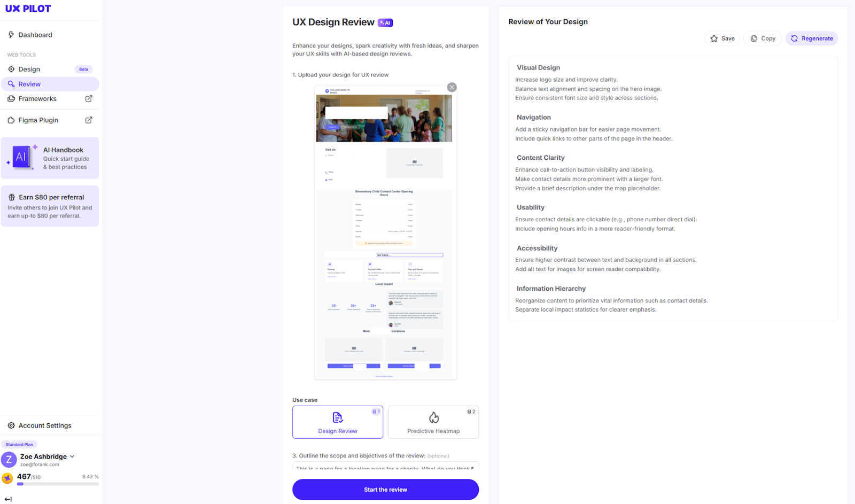Click the Frameworks external link icon
This screenshot has height=504, width=855.
point(89,98)
